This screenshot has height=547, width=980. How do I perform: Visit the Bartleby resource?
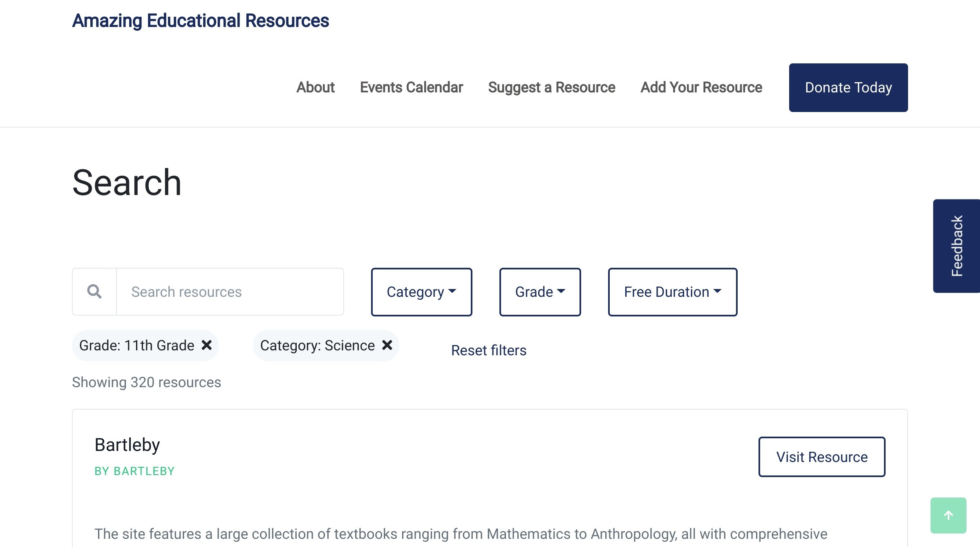[822, 457]
